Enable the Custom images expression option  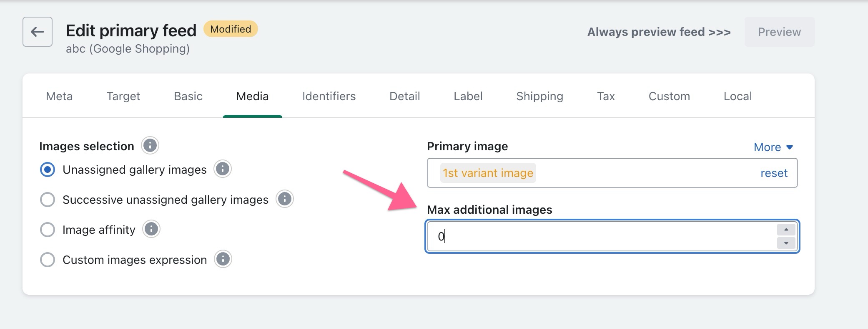48,259
